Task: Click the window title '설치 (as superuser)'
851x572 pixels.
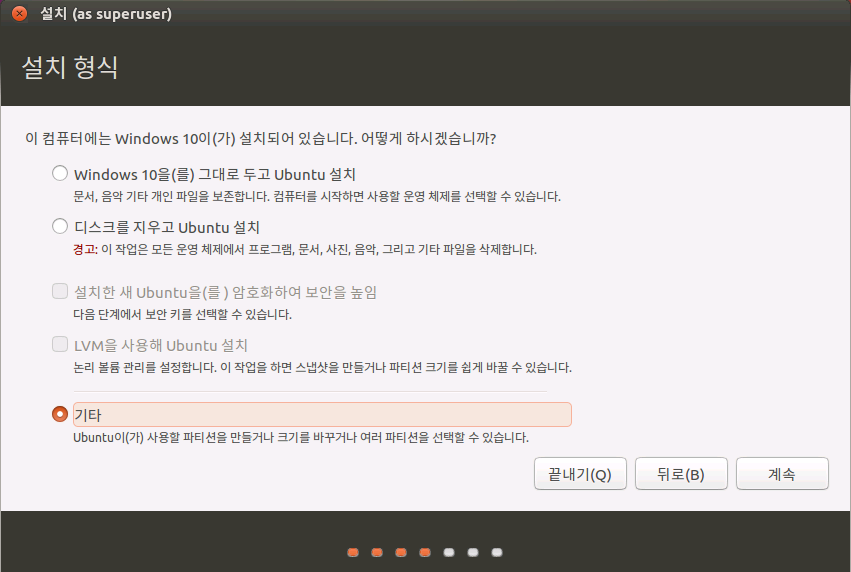Action: (106, 14)
